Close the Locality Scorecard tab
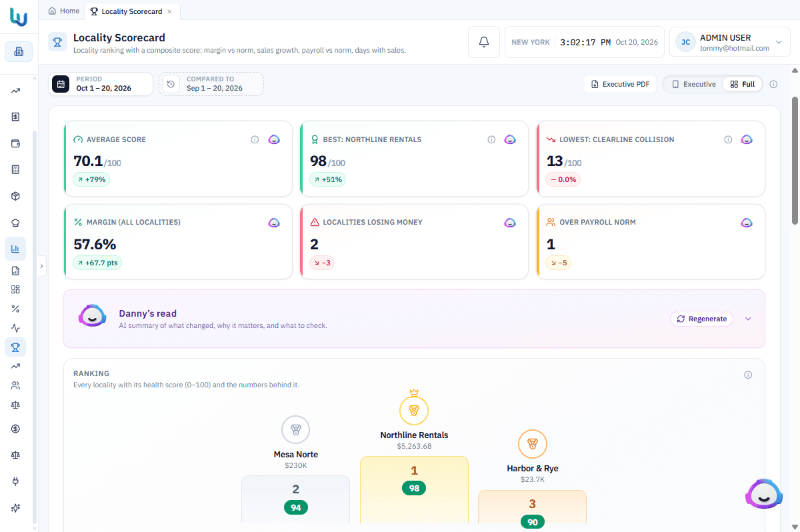Image resolution: width=800 pixels, height=532 pixels. tap(169, 11)
